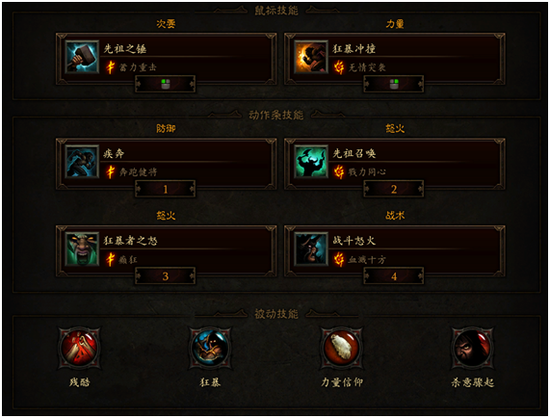Click the 先祖召唤 ancients skill icon

311,161
